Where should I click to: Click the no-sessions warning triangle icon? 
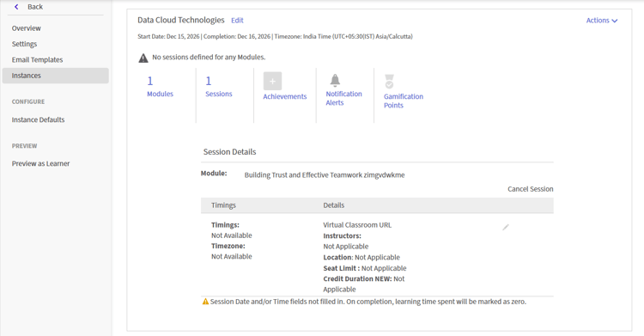coord(143,58)
